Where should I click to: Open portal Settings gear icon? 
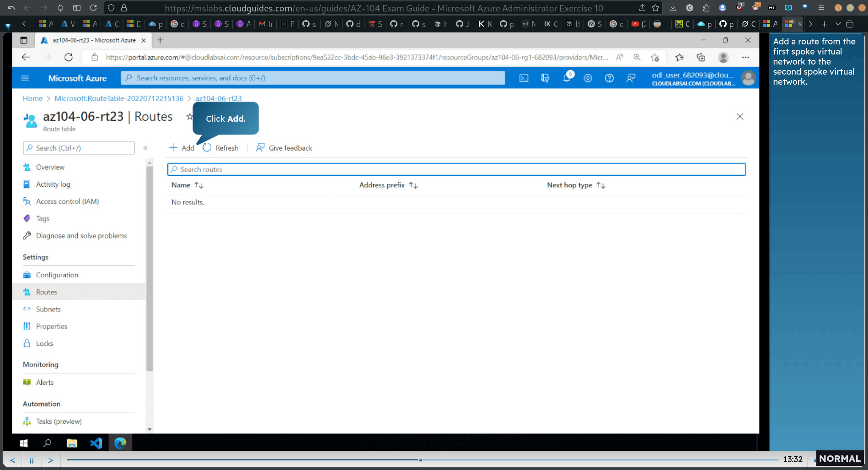tap(588, 78)
